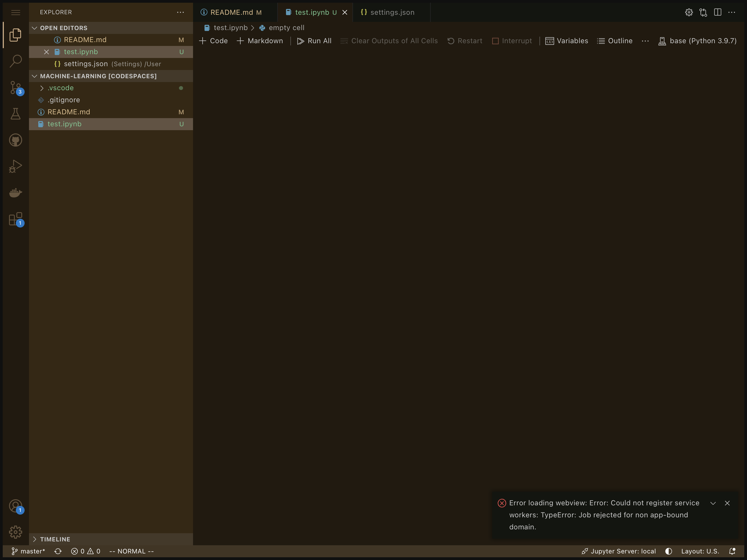This screenshot has height=560, width=747.
Task: Click Run All in notebook toolbar
Action: click(x=314, y=40)
